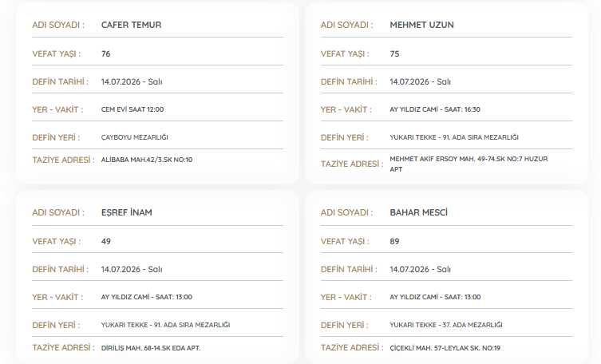
Task: Click DEFİN YERİ label in Bahar Mesci card
Action: (x=345, y=326)
